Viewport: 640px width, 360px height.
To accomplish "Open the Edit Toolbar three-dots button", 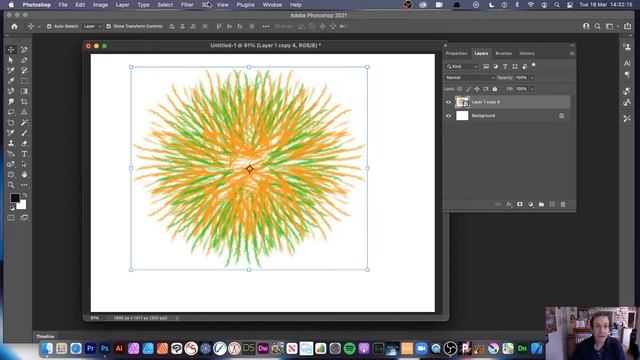I will coord(24,185).
